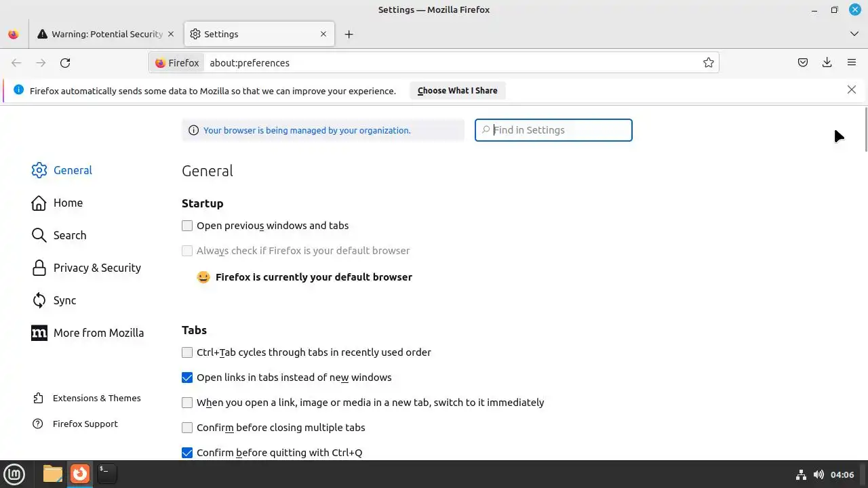Image resolution: width=868 pixels, height=488 pixels.
Task: Switch to the Warning: Potential Security tab
Action: point(106,34)
